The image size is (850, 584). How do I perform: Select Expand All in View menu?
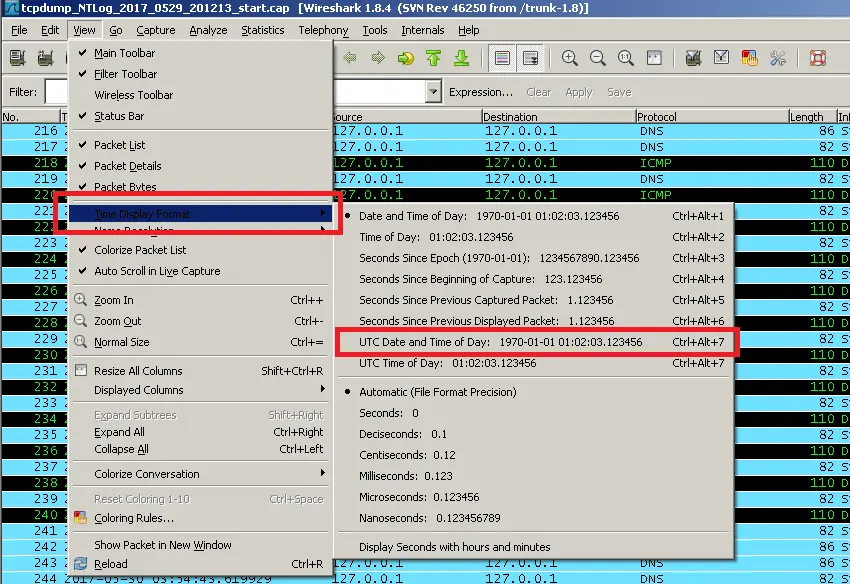pos(200,432)
